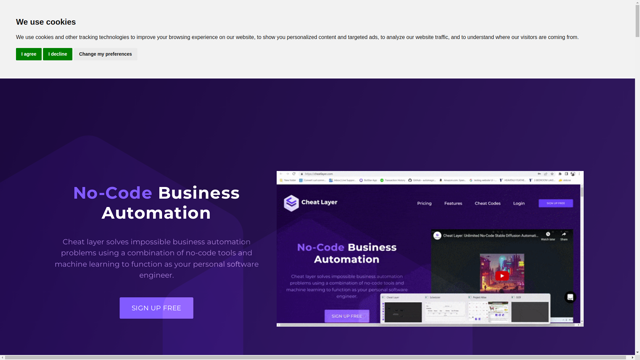
Task: Click the horizontal scrollbar left arrow
Action: pyautogui.click(x=2, y=358)
